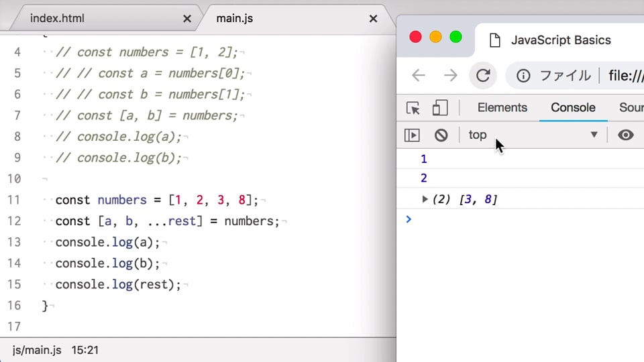Click the file:// URL in address bar
This screenshot has height=362, width=644.
coord(626,76)
